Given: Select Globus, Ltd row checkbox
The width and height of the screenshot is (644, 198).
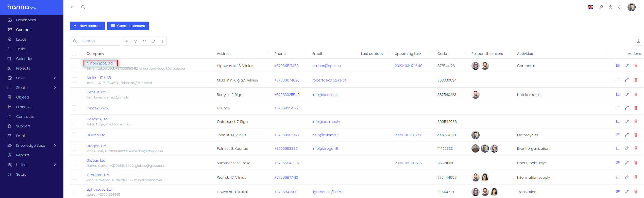Looking at the screenshot, I should tap(75, 163).
